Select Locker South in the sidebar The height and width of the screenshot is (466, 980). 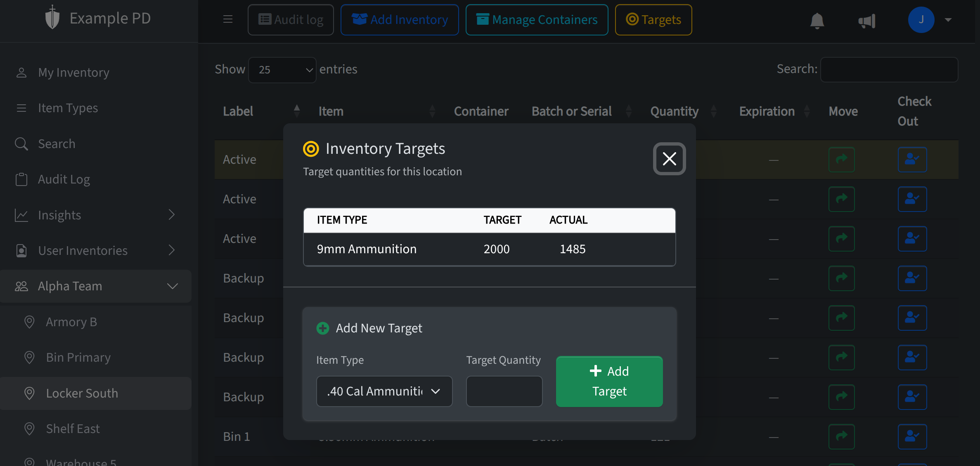82,393
